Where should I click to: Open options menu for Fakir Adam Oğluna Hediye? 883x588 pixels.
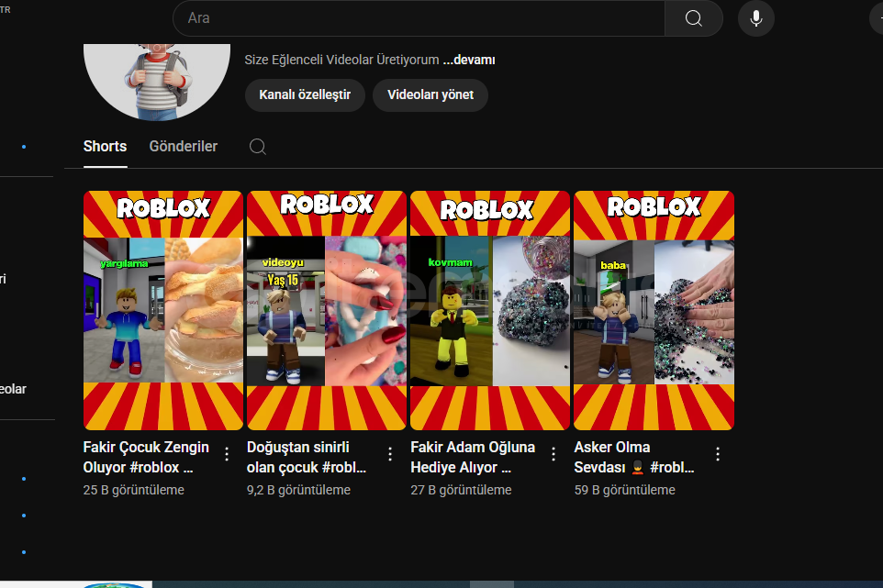tap(553, 454)
